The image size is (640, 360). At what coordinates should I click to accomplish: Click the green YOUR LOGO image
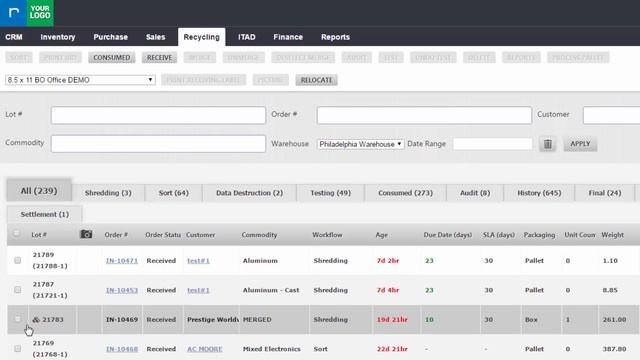point(40,13)
